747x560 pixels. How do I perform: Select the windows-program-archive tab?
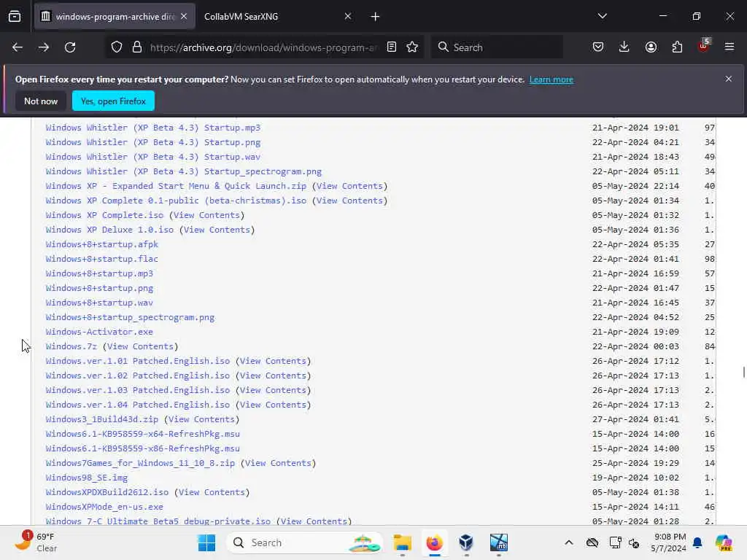coord(115,17)
